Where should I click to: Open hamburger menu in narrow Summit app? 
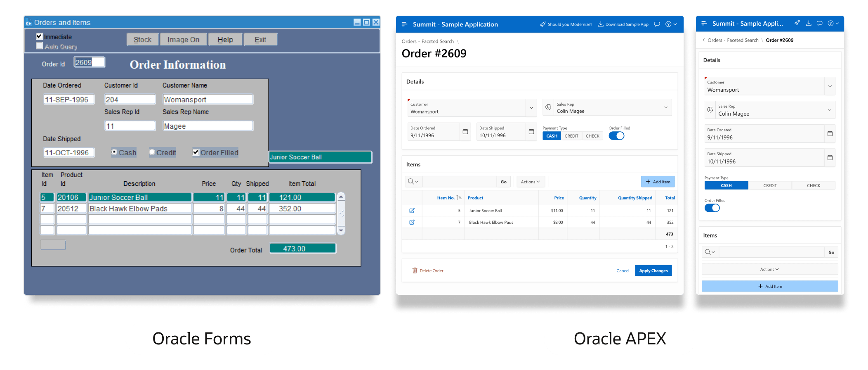pos(704,24)
